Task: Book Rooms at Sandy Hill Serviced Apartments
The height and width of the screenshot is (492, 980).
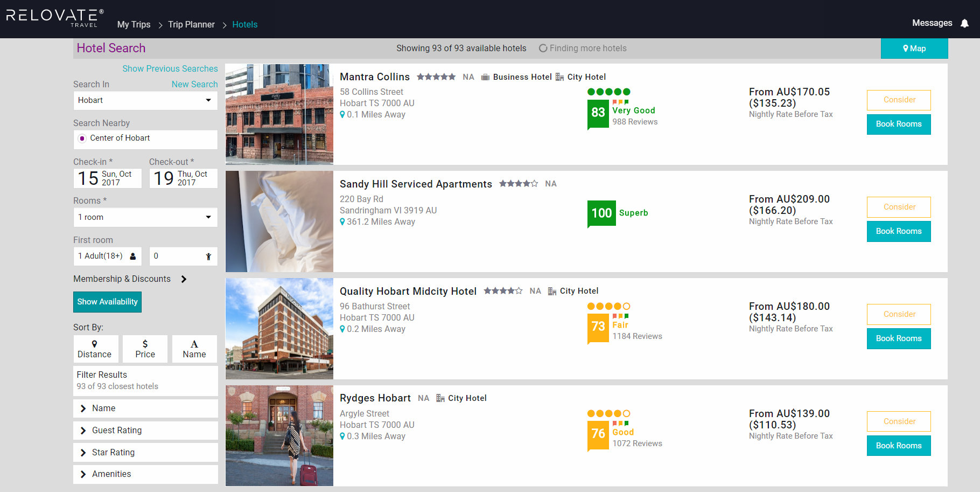Action: [899, 232]
